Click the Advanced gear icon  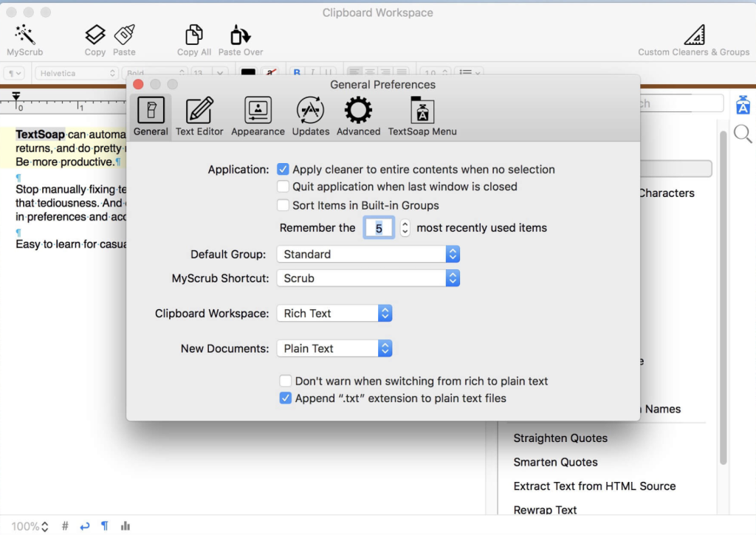click(358, 110)
